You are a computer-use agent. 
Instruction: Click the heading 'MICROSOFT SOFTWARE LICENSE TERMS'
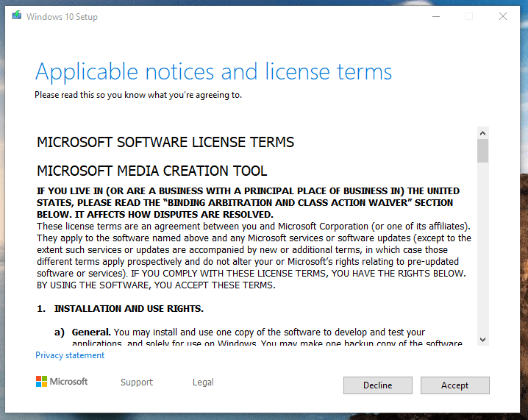(x=165, y=142)
